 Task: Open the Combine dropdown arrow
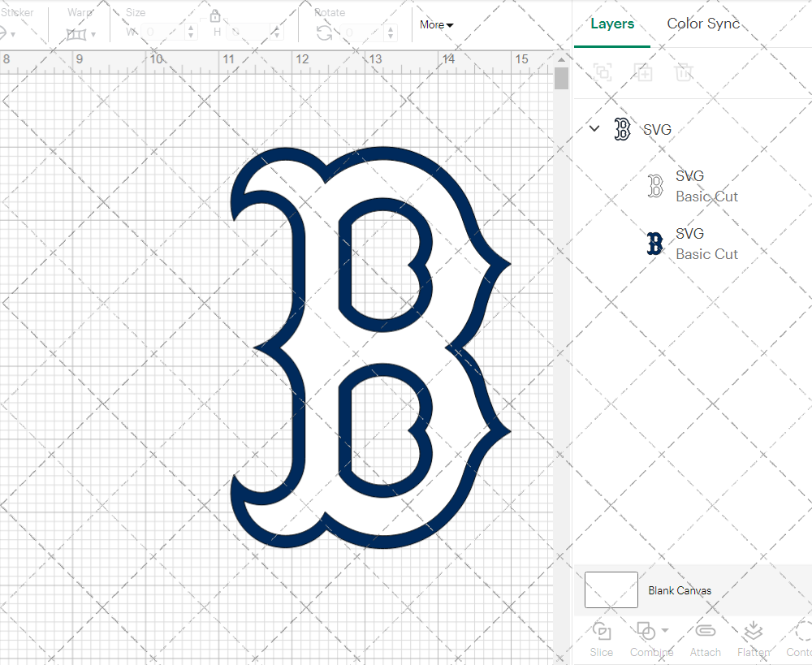[x=665, y=630]
